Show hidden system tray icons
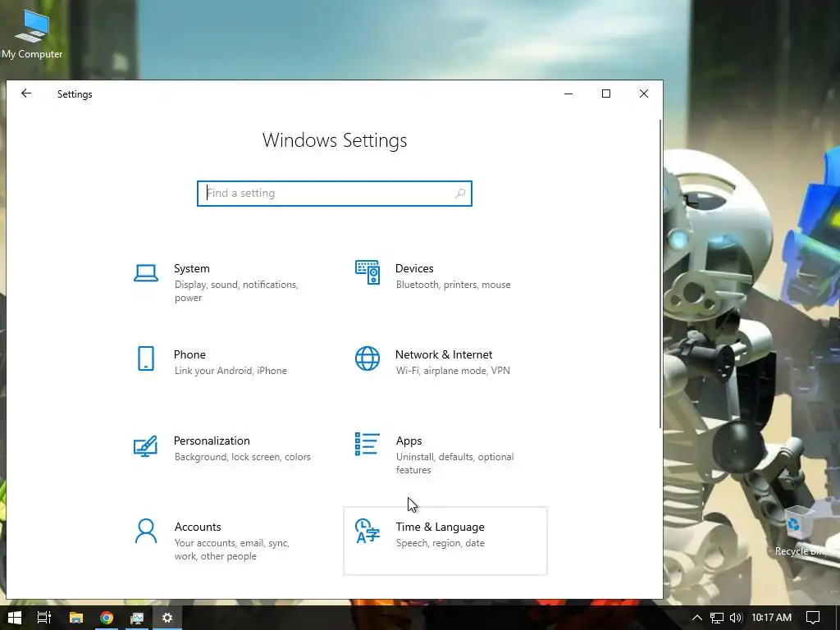Image resolution: width=840 pixels, height=630 pixels. coord(697,618)
